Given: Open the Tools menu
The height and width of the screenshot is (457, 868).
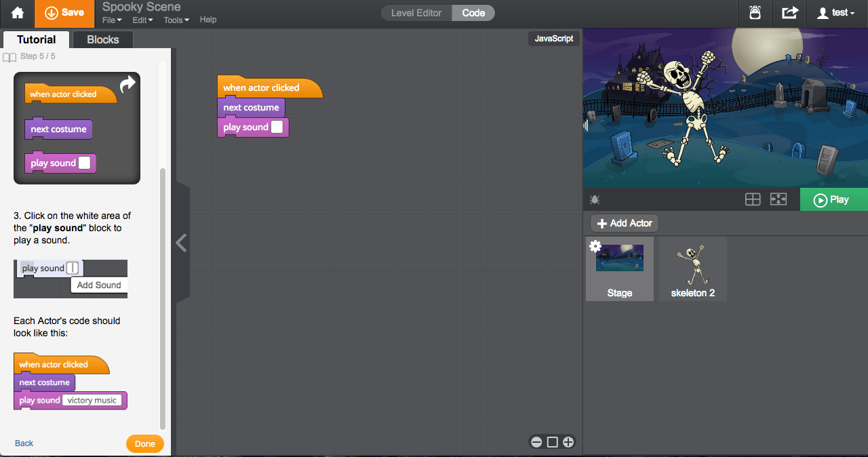Looking at the screenshot, I should 176,20.
